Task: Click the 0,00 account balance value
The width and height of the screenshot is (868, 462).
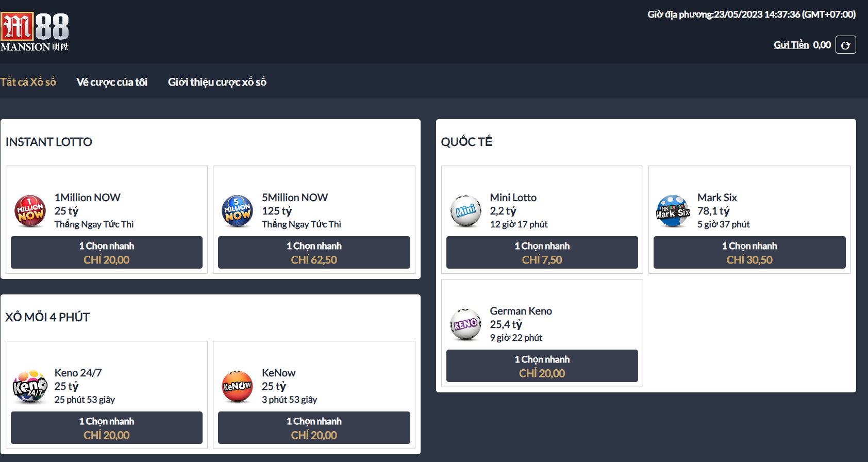Action: (822, 45)
